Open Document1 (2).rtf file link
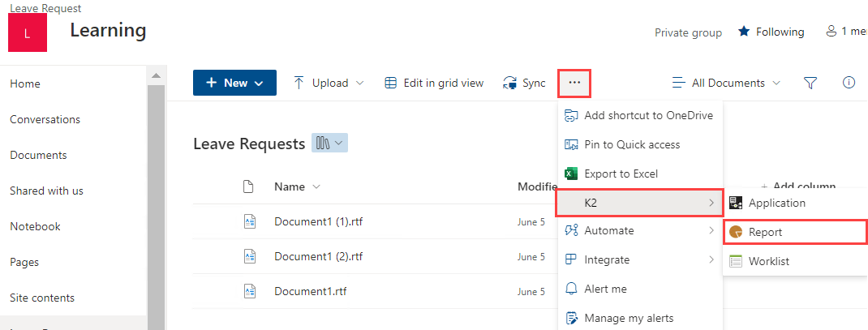Screen dimensions: 868x330 (x=318, y=256)
